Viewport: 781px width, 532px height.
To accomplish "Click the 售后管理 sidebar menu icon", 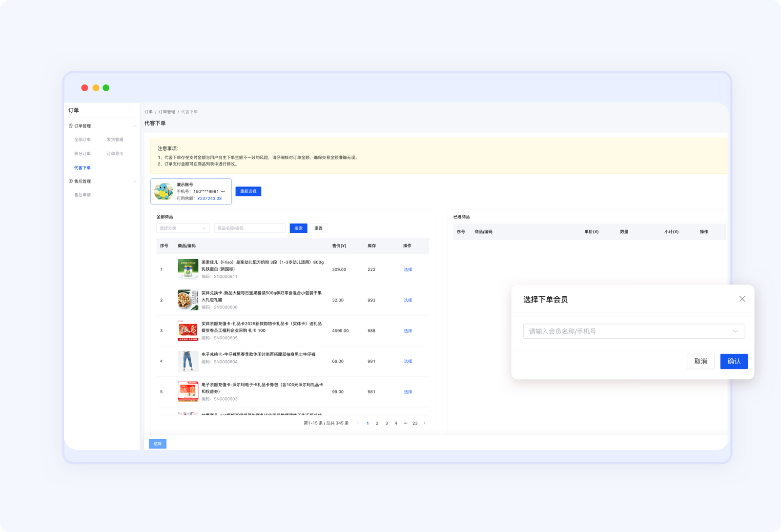I will (71, 181).
